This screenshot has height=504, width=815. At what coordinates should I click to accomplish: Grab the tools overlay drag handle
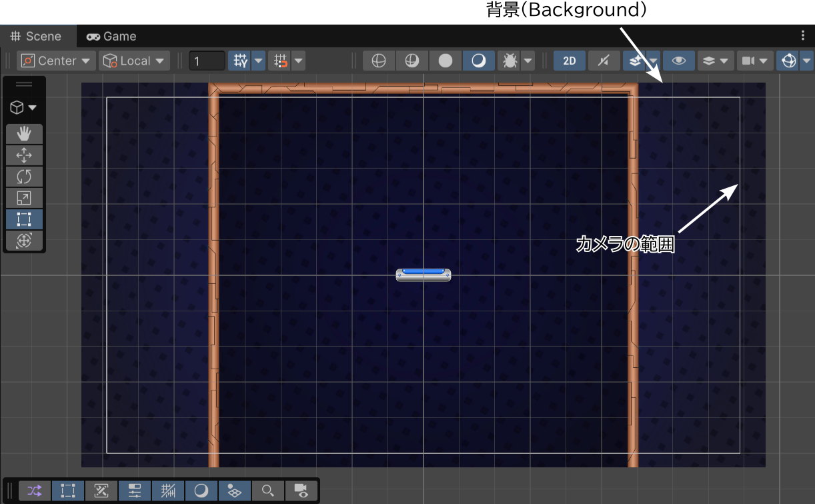point(24,85)
